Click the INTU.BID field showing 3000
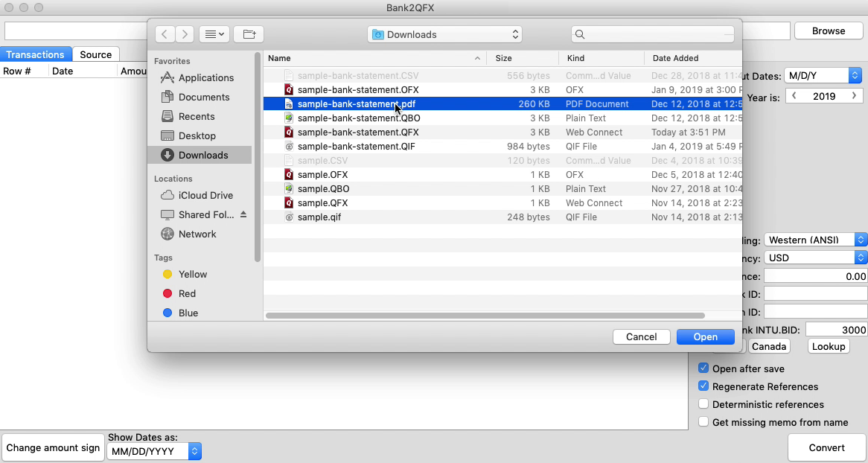The image size is (868, 463). 837,330
